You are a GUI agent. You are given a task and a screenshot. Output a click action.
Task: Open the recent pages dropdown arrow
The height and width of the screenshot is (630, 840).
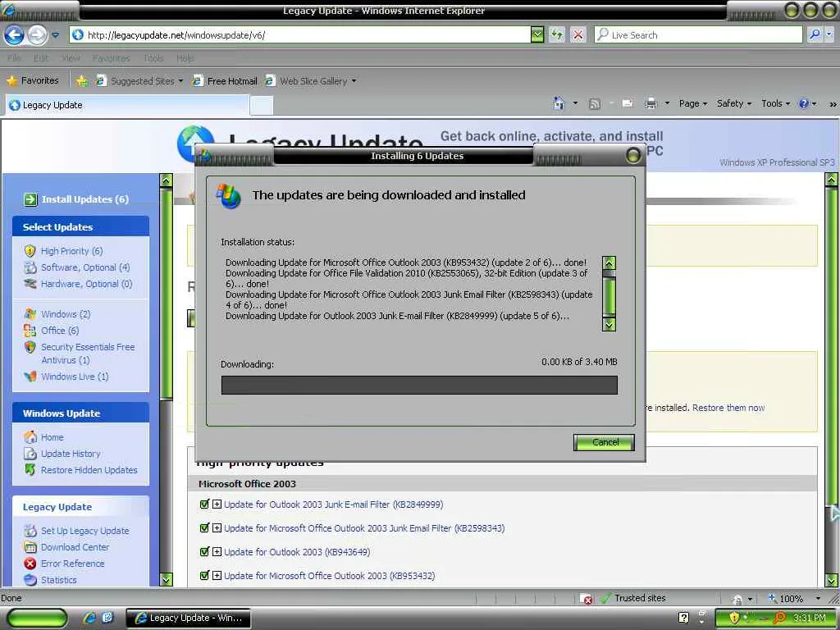[56, 35]
